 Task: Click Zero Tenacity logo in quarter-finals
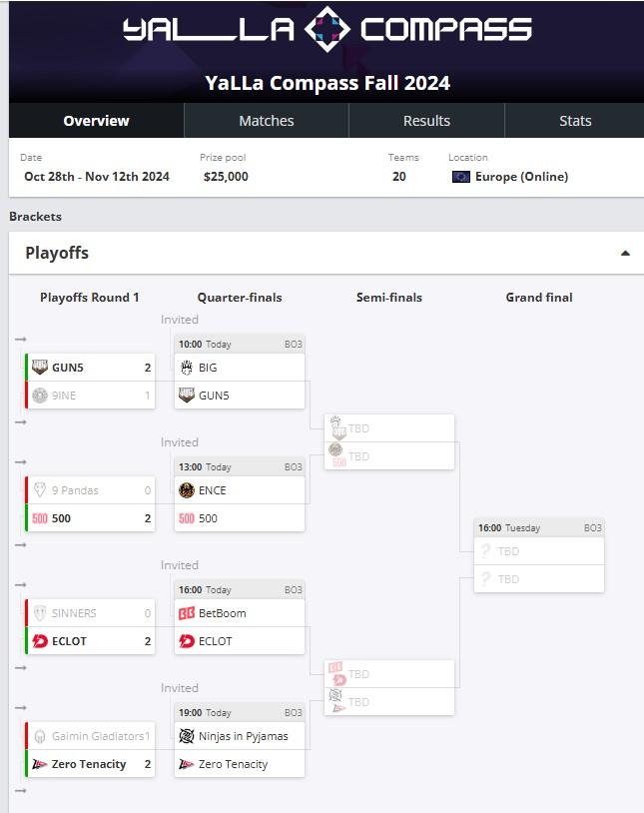[186, 764]
